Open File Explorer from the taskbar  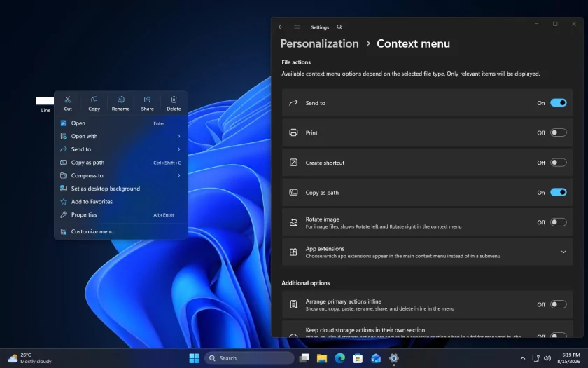click(322, 358)
